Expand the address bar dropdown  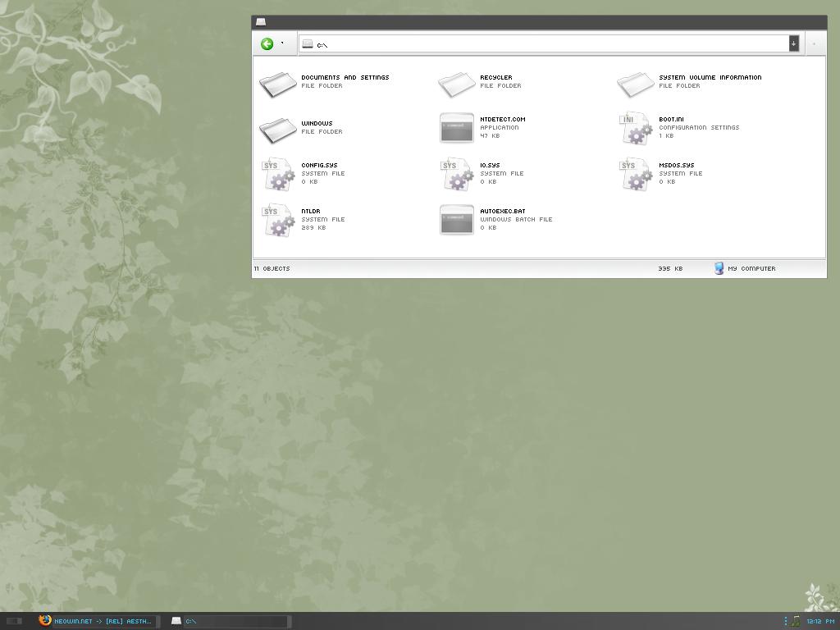[793, 43]
